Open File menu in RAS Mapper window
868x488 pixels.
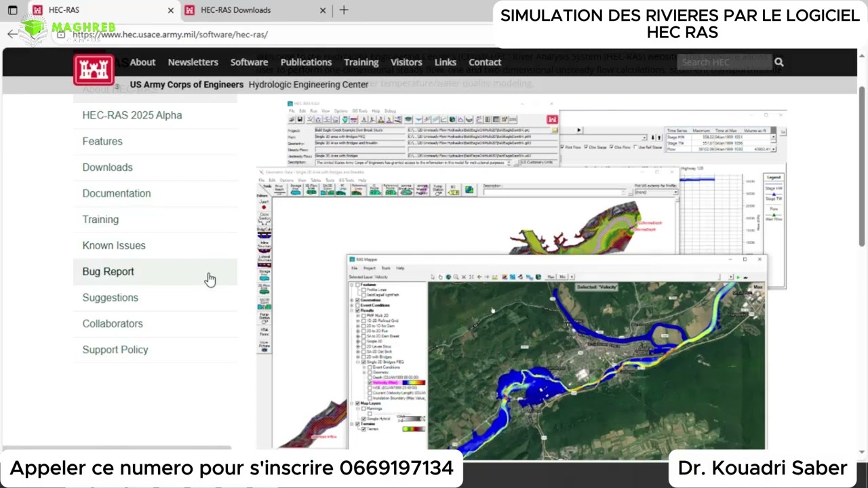(354, 268)
